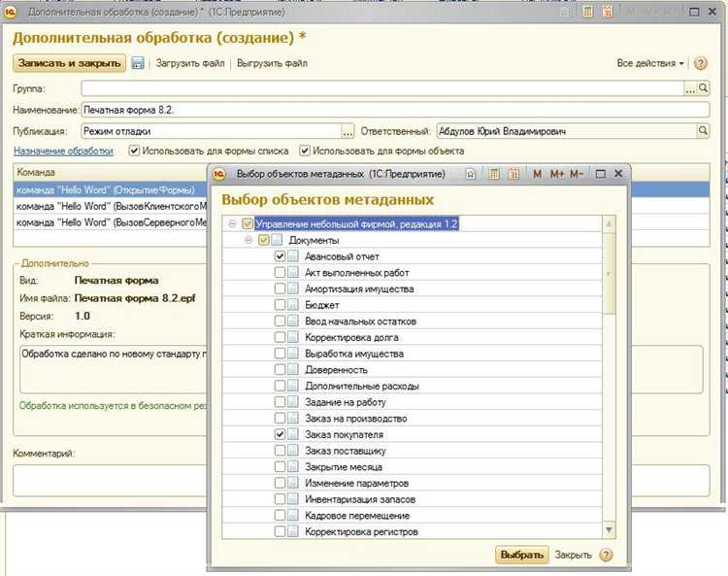Image resolution: width=728 pixels, height=576 pixels.
Task: Click the M+ button in dialog title
Action: [x=557, y=174]
